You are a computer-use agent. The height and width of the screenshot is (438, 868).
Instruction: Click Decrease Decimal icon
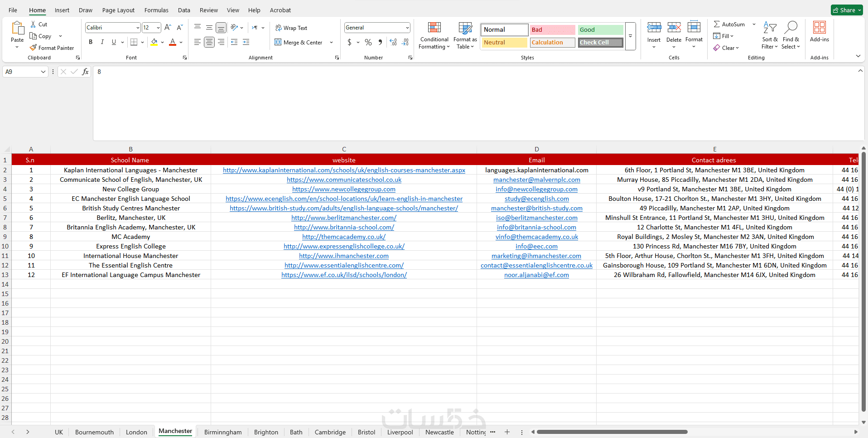coord(405,42)
